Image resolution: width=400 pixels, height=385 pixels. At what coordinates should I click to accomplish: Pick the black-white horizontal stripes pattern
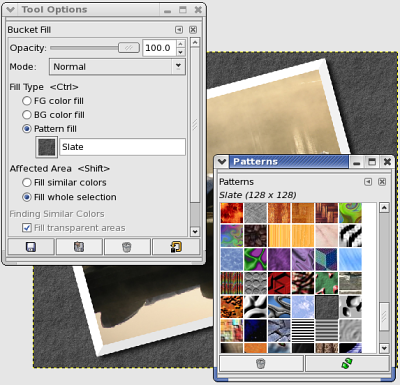[303, 330]
